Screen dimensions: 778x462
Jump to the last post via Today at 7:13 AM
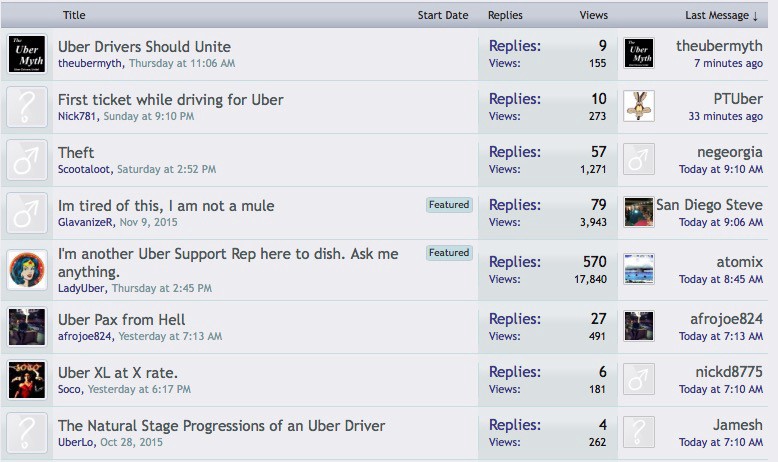(720, 336)
